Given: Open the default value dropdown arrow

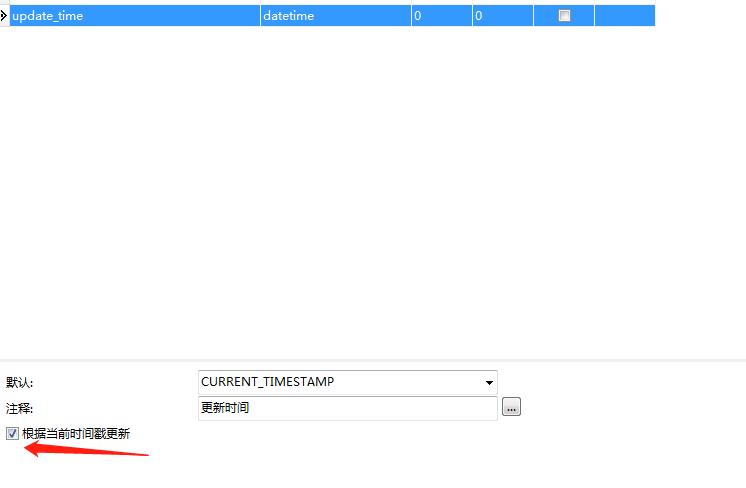Looking at the screenshot, I should [489, 382].
